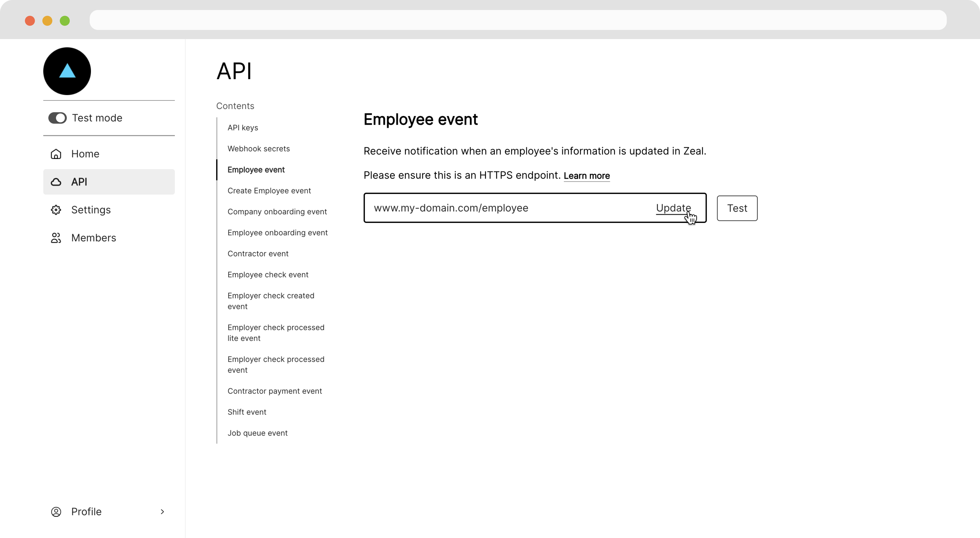This screenshot has width=980, height=538.
Task: Go to API keys in Contents
Action: (x=243, y=128)
